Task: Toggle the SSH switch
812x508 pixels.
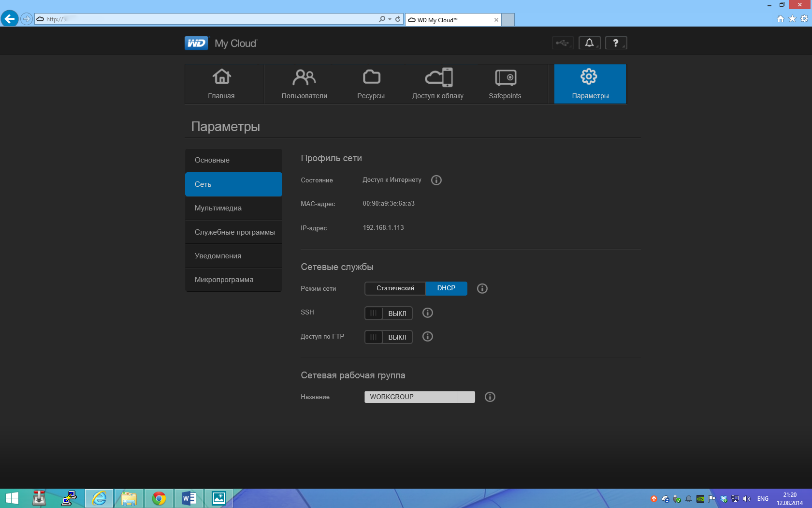Action: tap(389, 313)
